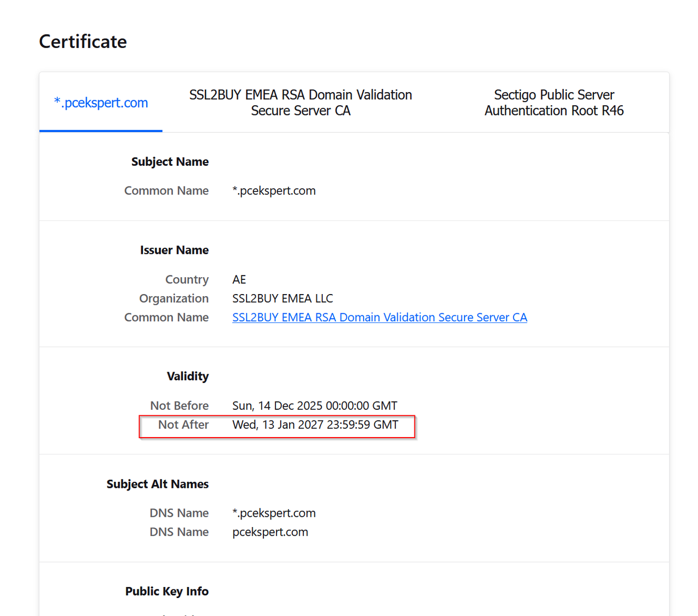Click the Organization label
This screenshot has height=616, width=698.
(174, 298)
